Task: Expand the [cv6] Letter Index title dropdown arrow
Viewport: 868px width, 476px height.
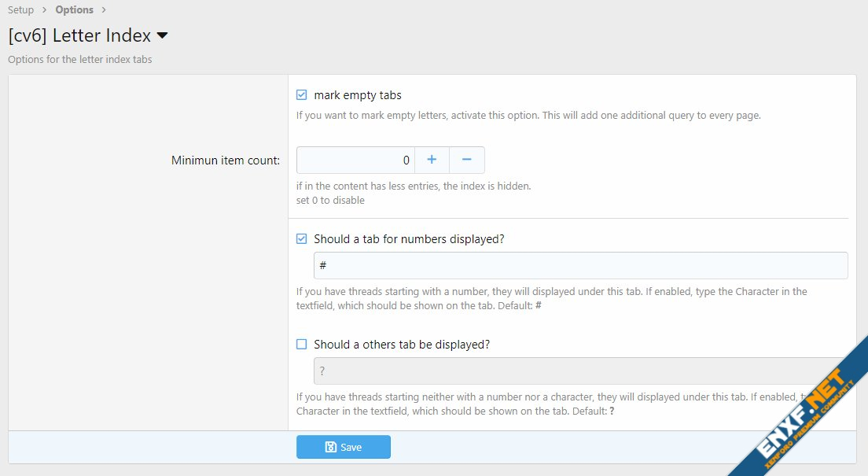Action: coord(162,36)
